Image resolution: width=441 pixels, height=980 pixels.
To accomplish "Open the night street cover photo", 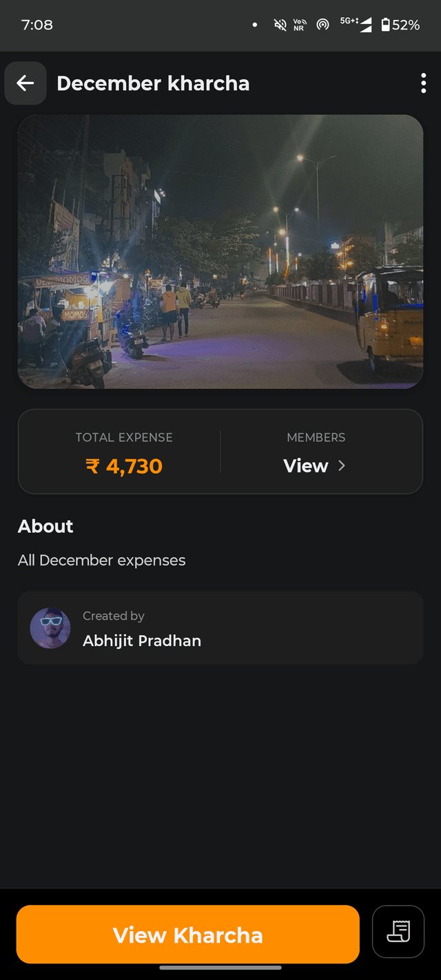I will click(220, 250).
